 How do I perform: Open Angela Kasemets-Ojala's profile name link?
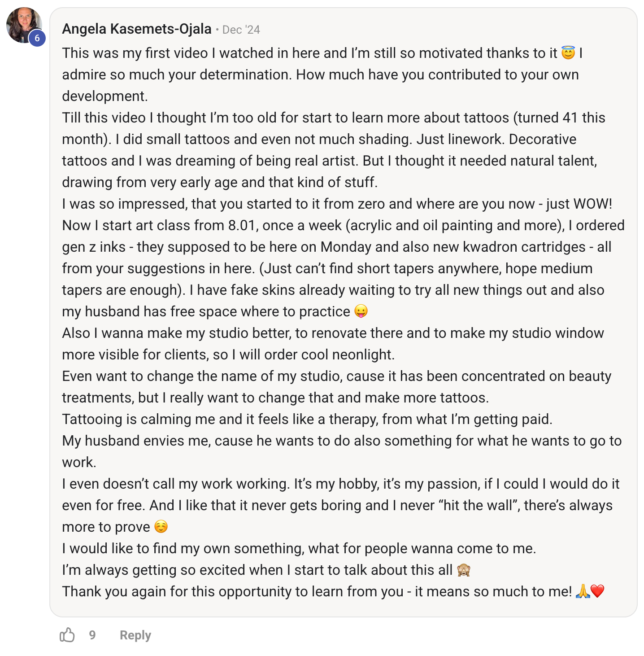(137, 29)
